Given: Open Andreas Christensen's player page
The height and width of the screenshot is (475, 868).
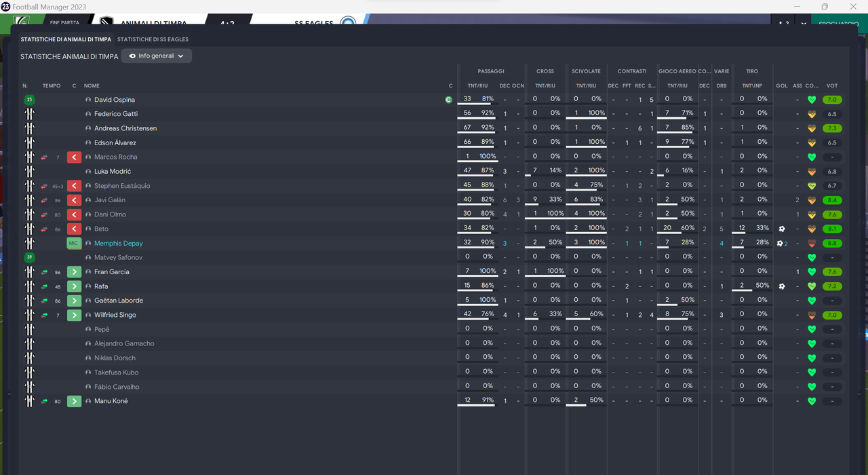Looking at the screenshot, I should coord(125,128).
